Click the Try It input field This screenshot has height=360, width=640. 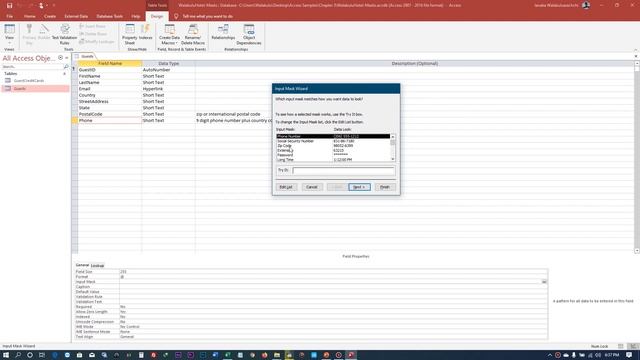[343, 171]
